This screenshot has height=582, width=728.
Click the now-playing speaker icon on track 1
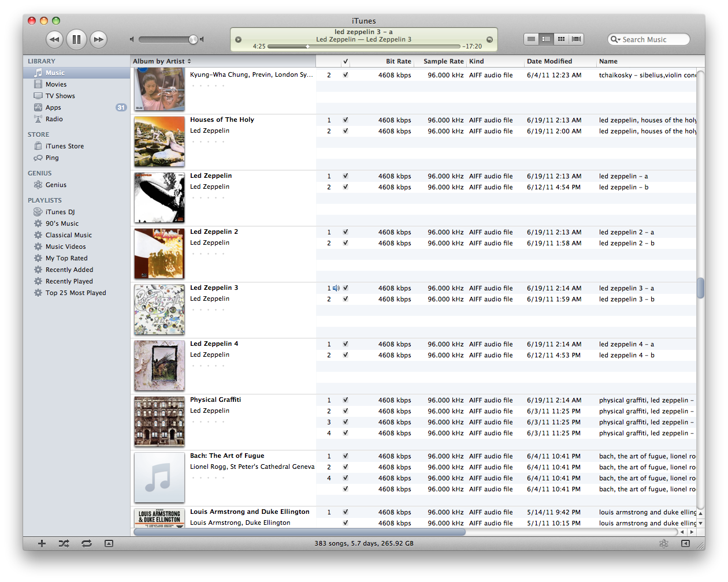[x=336, y=288]
